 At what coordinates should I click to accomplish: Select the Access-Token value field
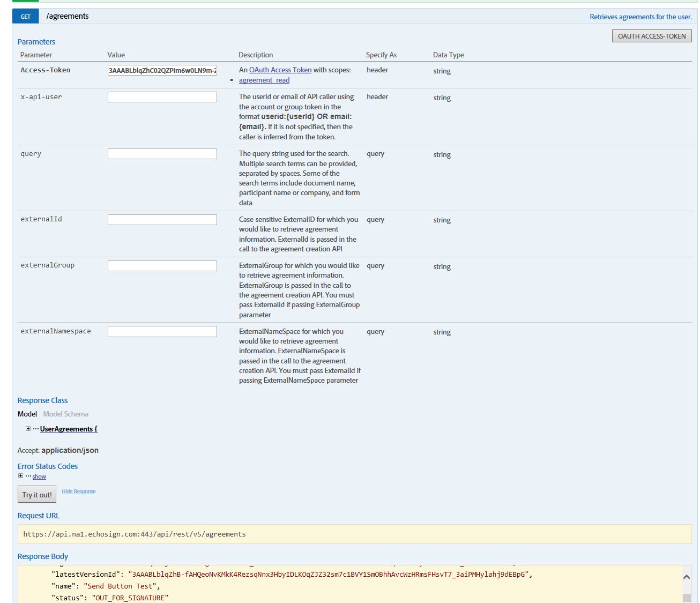click(162, 70)
